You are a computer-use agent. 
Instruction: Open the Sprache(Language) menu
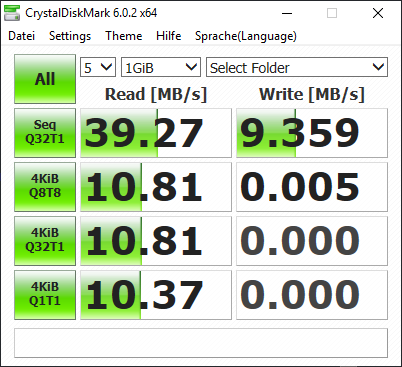246,36
